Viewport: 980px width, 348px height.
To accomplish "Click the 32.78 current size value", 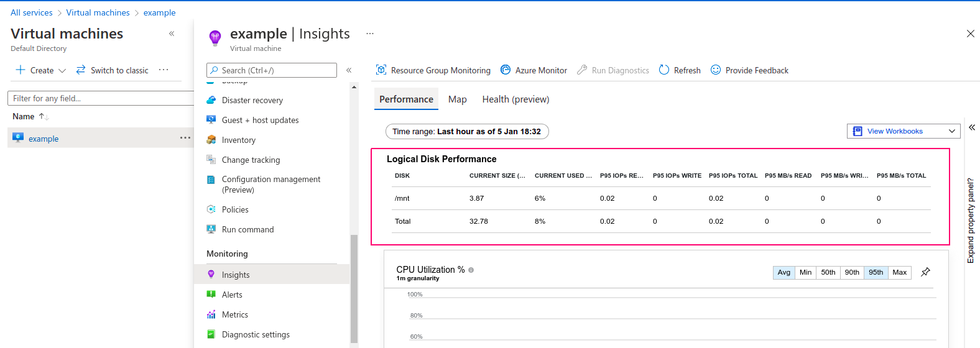I will point(479,221).
